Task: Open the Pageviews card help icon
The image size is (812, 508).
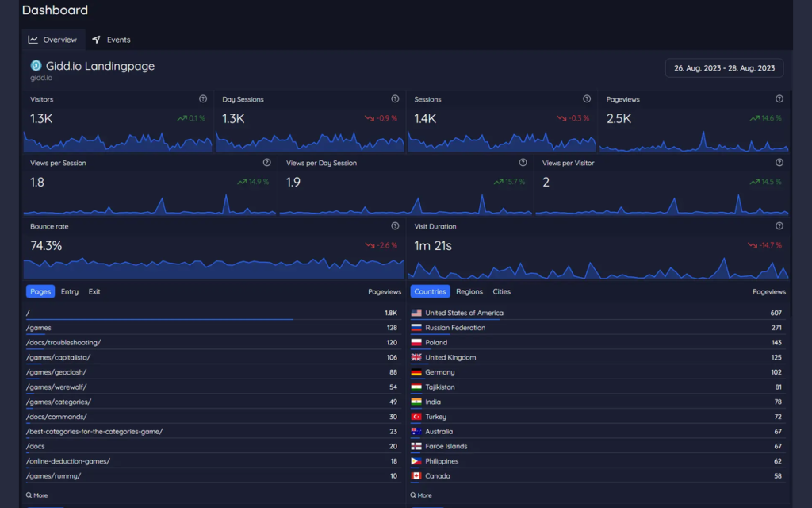Action: (x=779, y=99)
